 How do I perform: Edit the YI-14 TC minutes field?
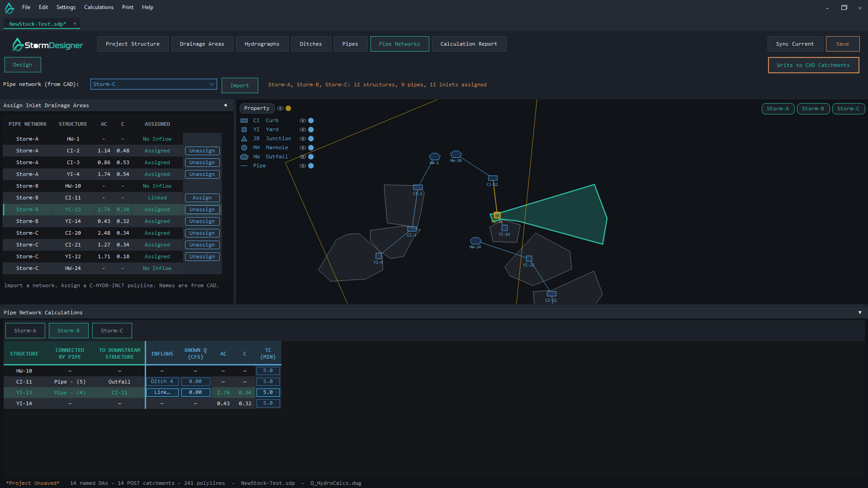click(268, 403)
